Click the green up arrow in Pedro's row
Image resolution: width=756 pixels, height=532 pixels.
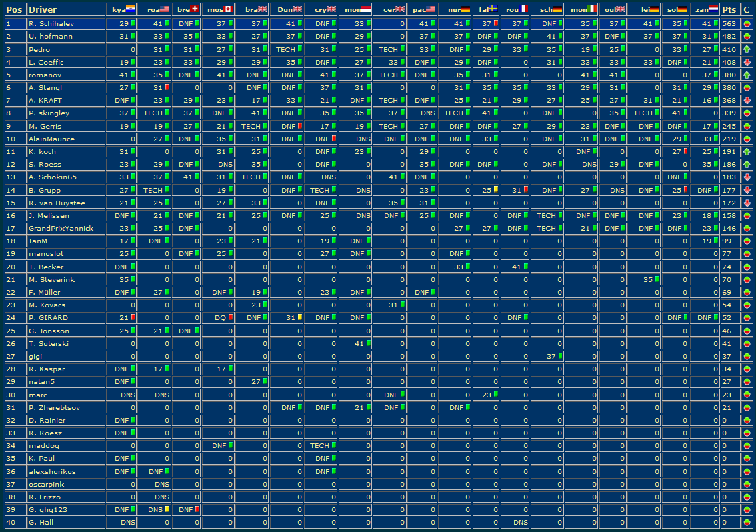746,49
